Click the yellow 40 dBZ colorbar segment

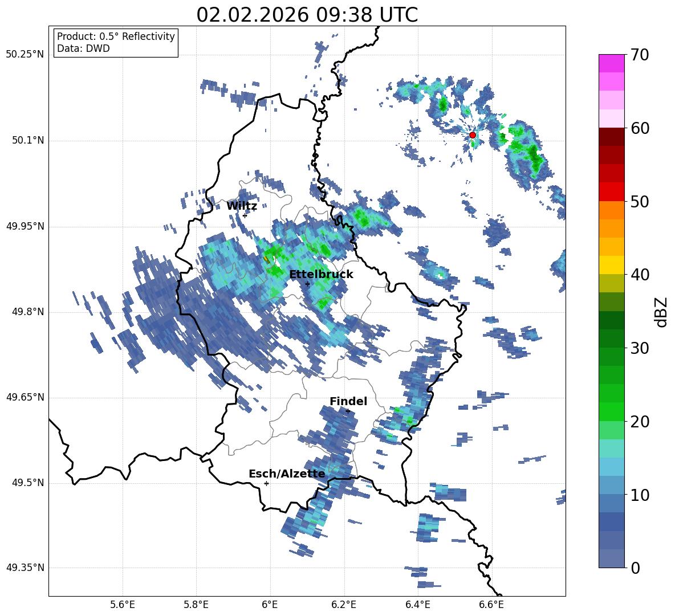click(x=611, y=265)
